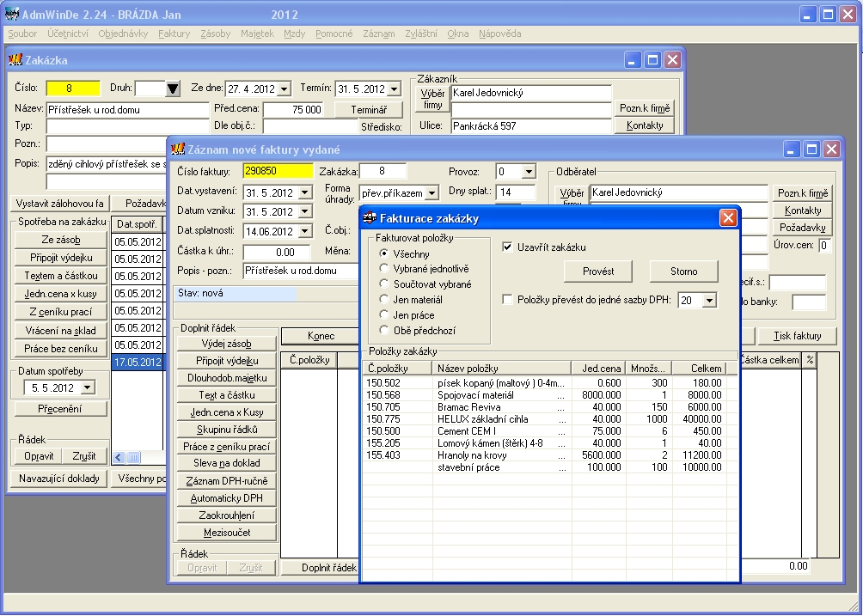Screen dimensions: 863x616
Task: Select the highlighted 17.05.2012 row in Zakázka
Action: (138, 362)
